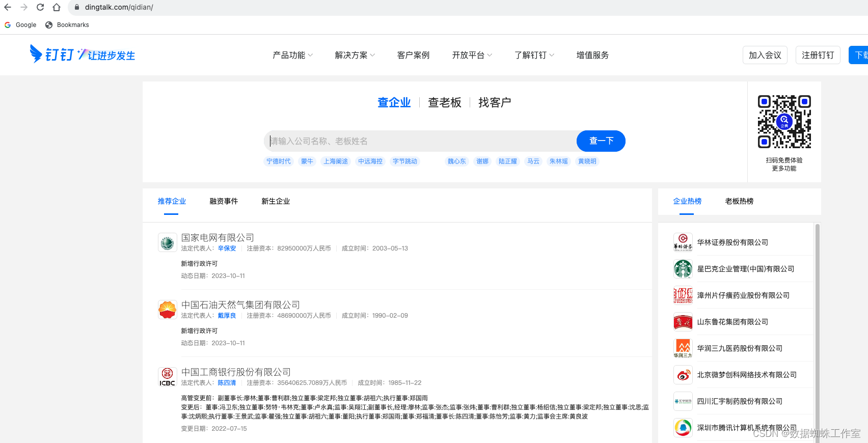Image resolution: width=868 pixels, height=443 pixels.
Task: Click the 上海阑途 suggestion tag
Action: 336,161
